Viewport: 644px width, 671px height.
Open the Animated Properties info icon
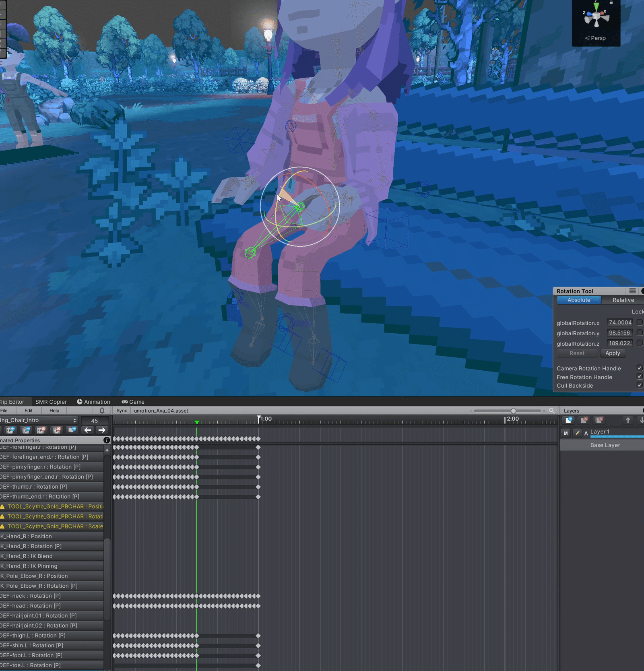coord(107,440)
